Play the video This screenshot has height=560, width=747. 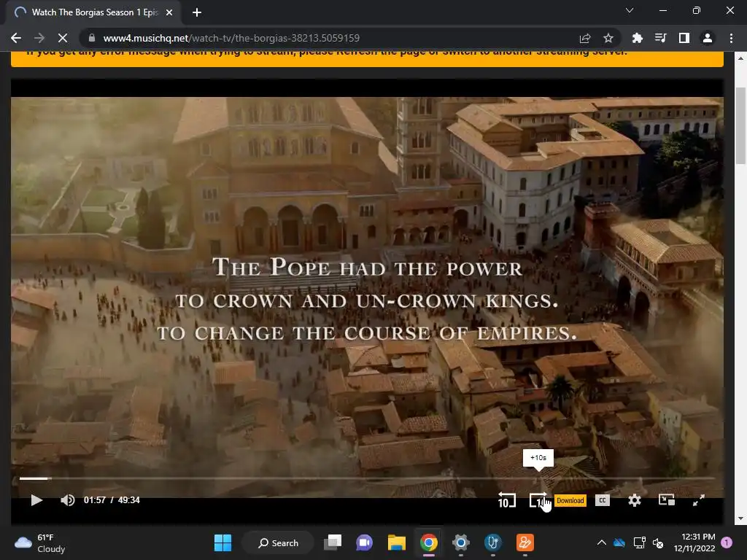pos(36,500)
